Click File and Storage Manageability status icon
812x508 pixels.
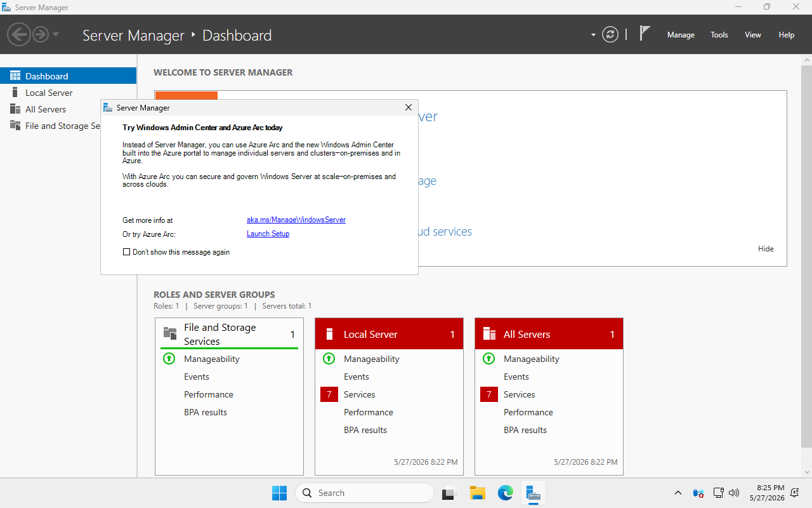[x=169, y=358]
